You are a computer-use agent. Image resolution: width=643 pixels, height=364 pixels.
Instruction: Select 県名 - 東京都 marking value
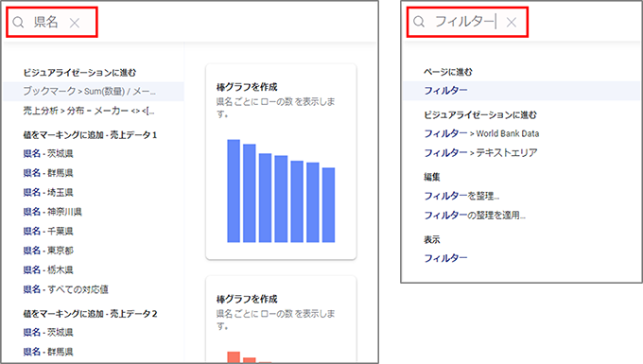(x=48, y=251)
